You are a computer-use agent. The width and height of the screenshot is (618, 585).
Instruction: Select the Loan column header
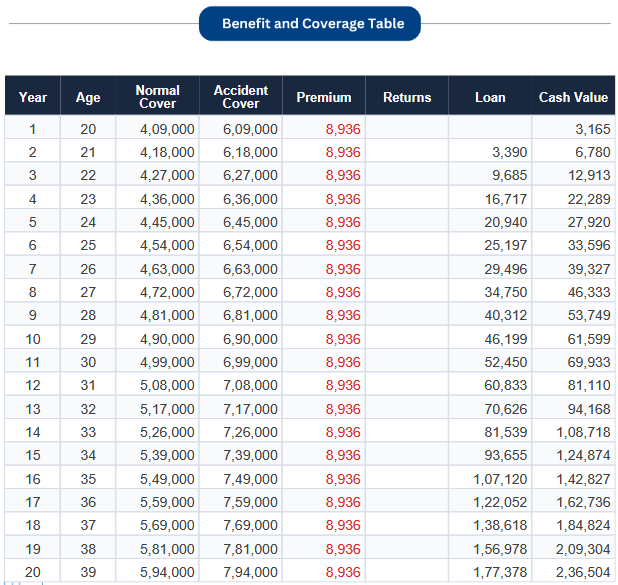pos(490,97)
